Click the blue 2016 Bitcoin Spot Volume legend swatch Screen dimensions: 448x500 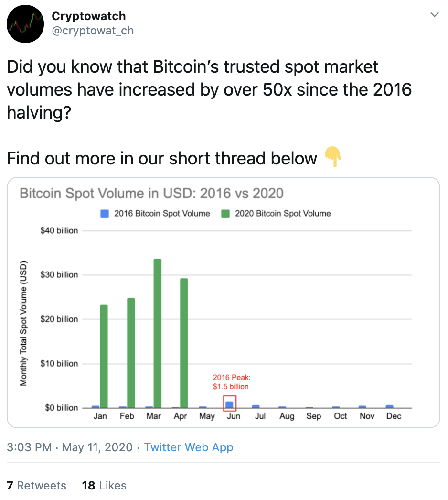click(105, 214)
